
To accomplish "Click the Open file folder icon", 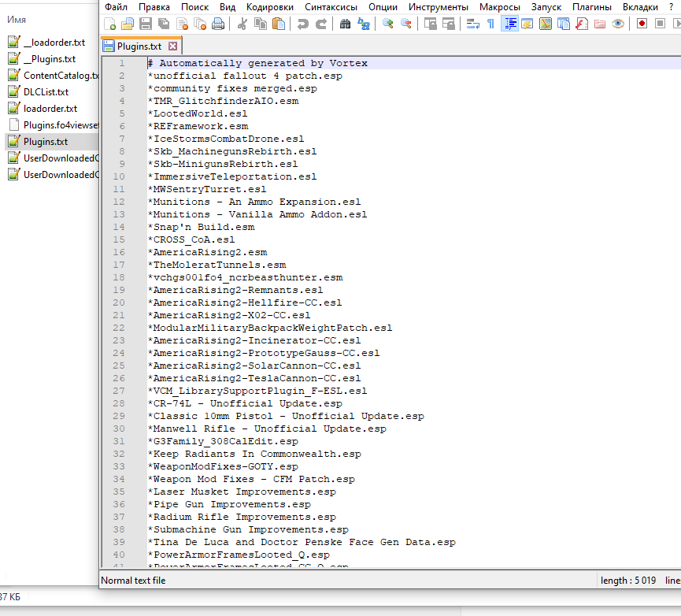I will (128, 24).
